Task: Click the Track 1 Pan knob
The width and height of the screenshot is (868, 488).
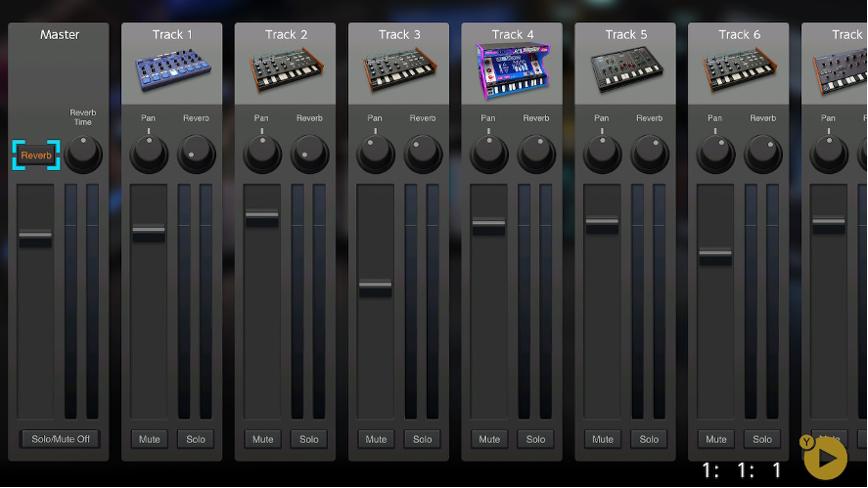Action: 149,154
